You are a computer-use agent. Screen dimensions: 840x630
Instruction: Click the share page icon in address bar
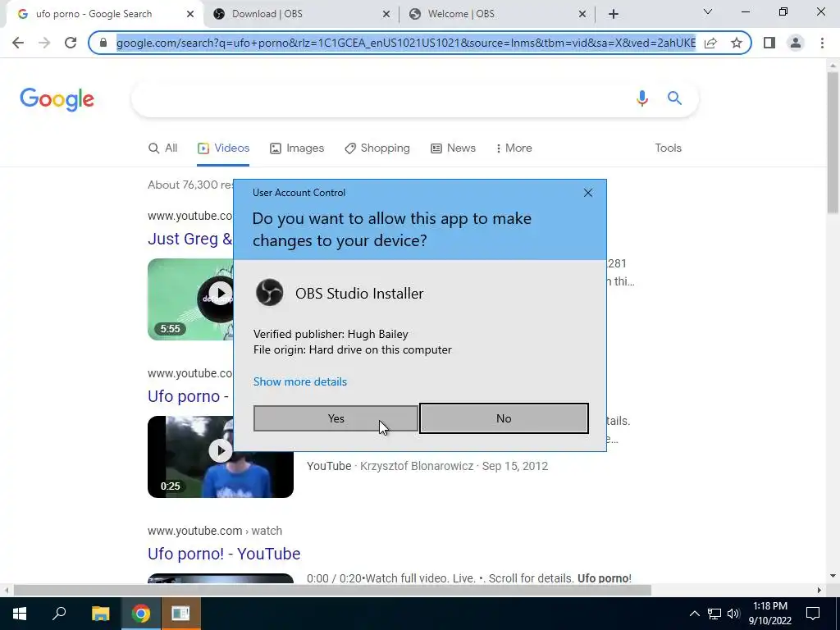(x=711, y=43)
